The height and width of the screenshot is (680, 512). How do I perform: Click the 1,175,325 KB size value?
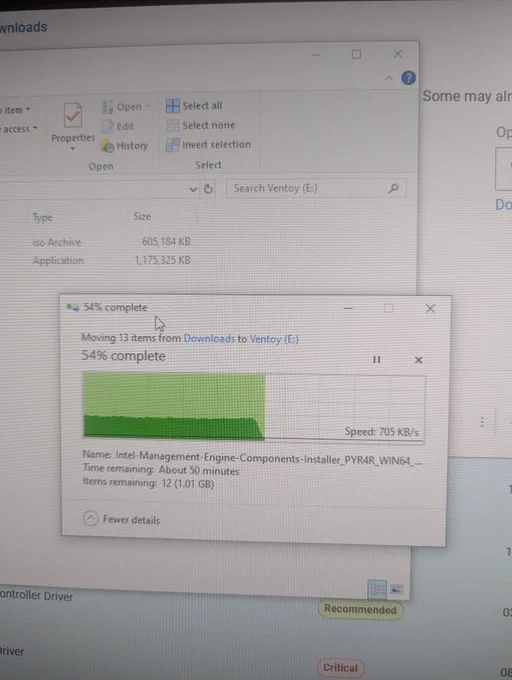point(163,260)
